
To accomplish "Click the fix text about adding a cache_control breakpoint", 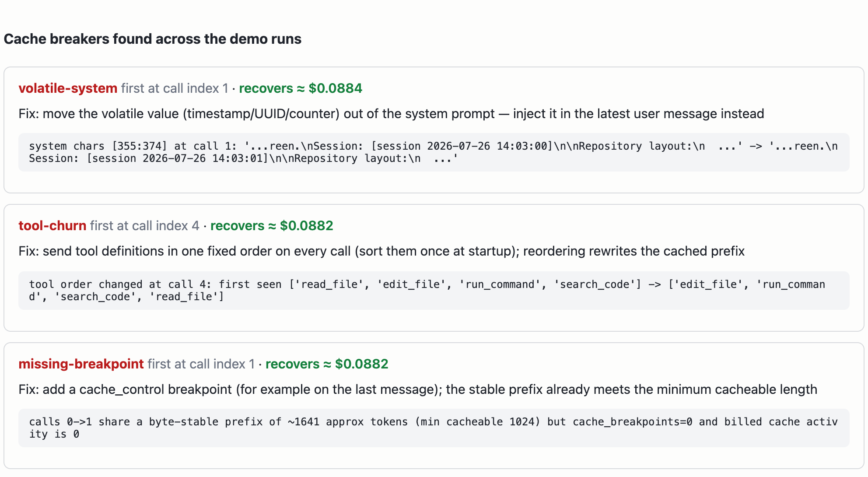I will [418, 389].
